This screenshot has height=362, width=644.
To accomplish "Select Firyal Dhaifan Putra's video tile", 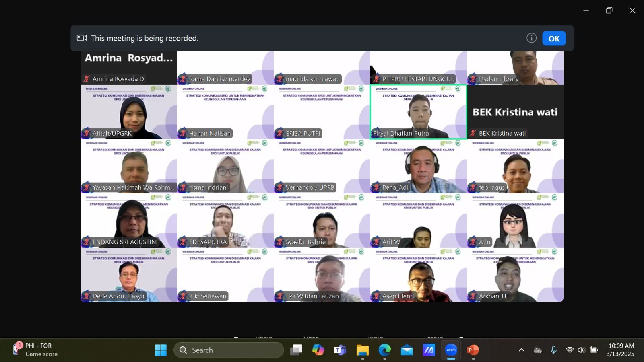I will click(419, 112).
